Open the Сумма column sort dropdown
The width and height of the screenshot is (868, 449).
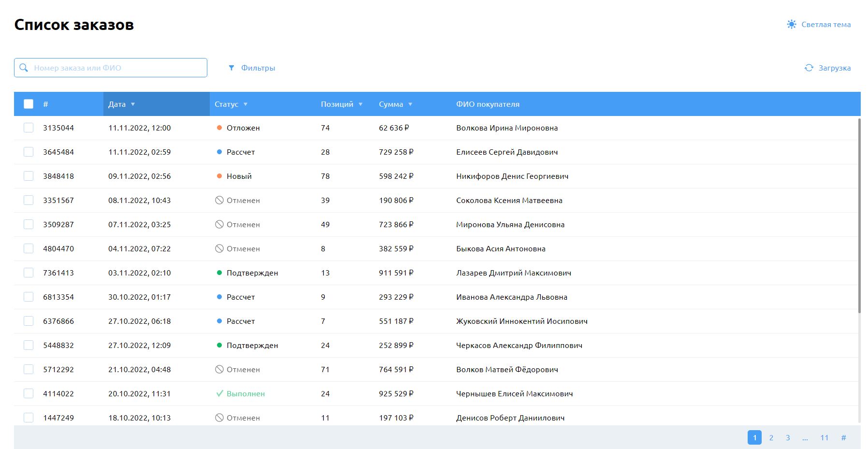[410, 103]
